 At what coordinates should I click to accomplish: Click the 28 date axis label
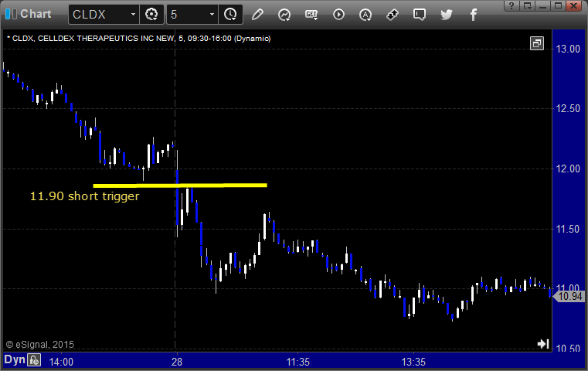pyautogui.click(x=177, y=362)
